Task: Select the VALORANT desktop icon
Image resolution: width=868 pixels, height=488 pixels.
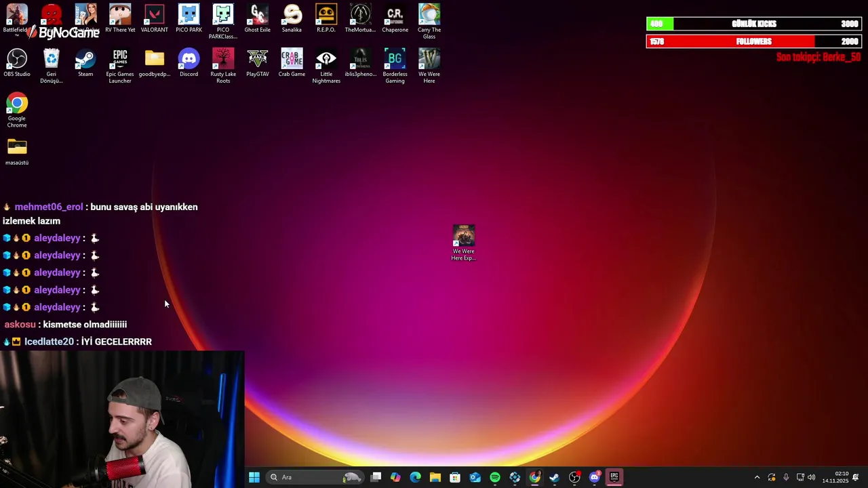Action: [x=154, y=18]
